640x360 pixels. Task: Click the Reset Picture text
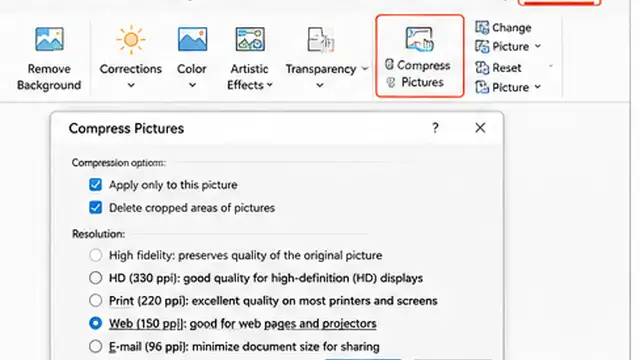510,77
